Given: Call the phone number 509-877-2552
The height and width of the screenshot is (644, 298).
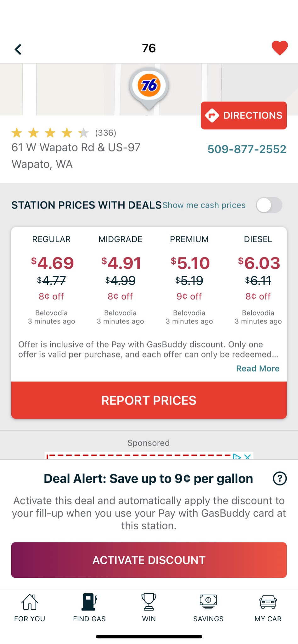Looking at the screenshot, I should (247, 149).
